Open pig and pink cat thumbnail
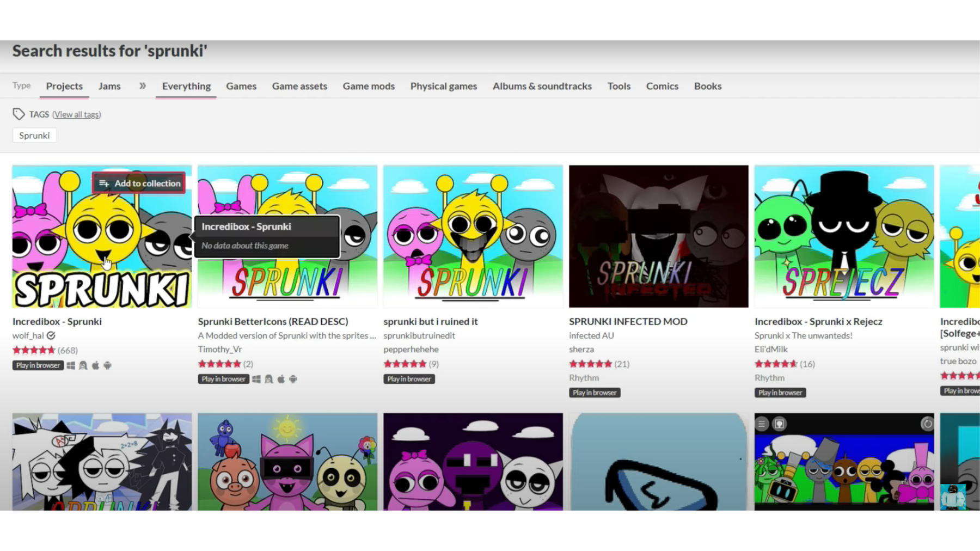This screenshot has height=551, width=980. (287, 462)
